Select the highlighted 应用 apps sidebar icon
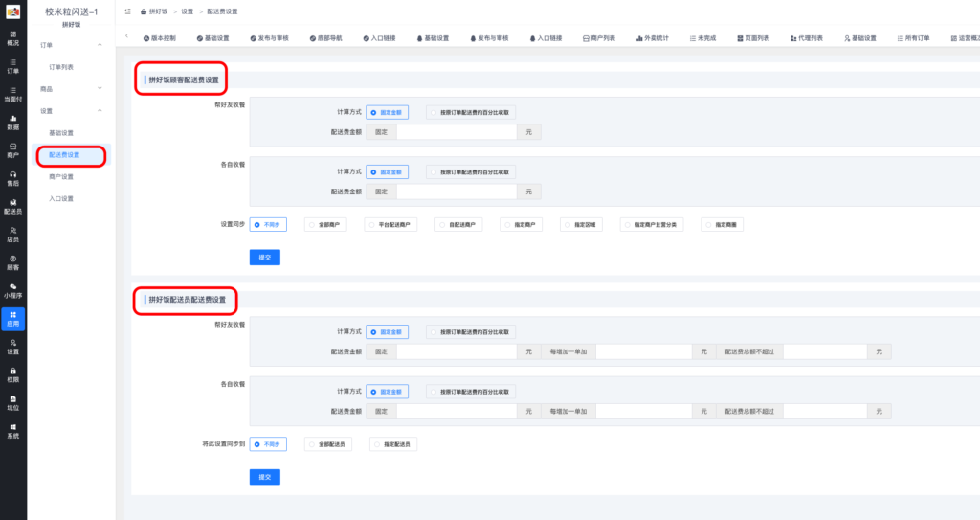Image resolution: width=980 pixels, height=520 pixels. [x=12, y=319]
